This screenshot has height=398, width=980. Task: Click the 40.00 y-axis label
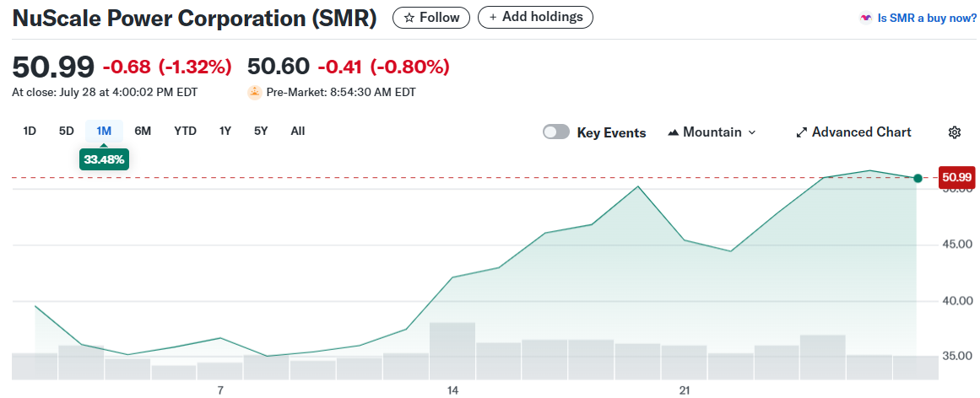pyautogui.click(x=957, y=301)
